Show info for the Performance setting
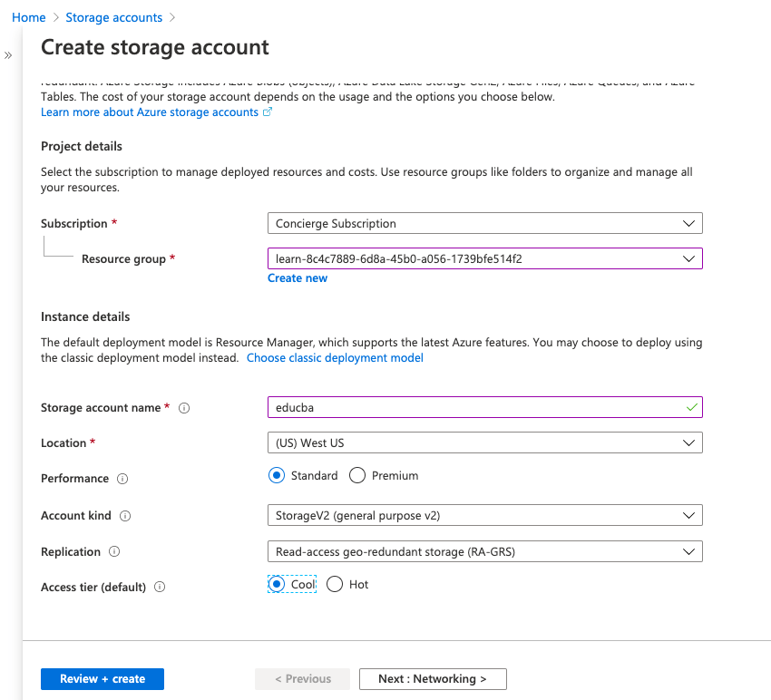Image resolution: width=771 pixels, height=700 pixels. click(x=122, y=479)
